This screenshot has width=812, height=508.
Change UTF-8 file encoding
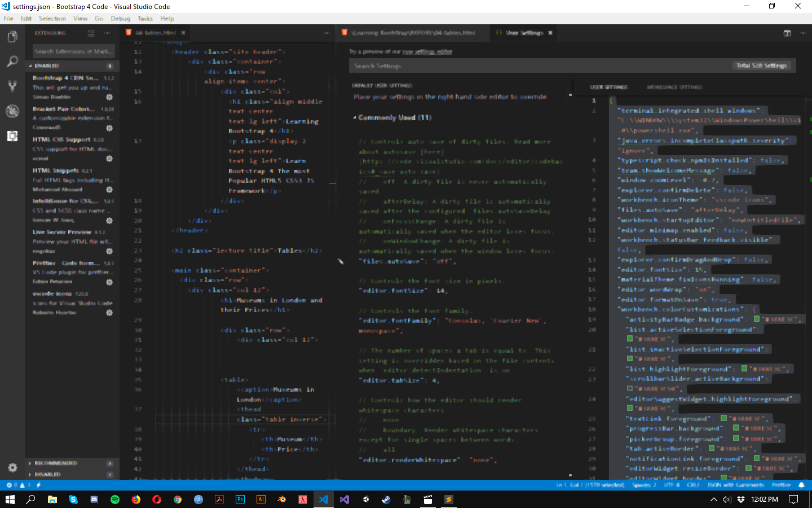(x=671, y=485)
